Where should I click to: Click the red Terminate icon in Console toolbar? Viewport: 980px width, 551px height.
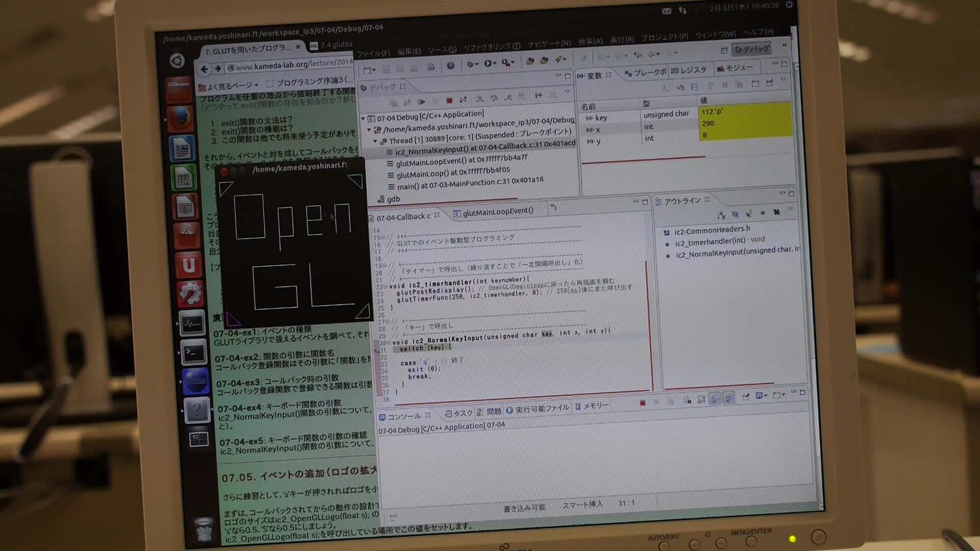642,403
